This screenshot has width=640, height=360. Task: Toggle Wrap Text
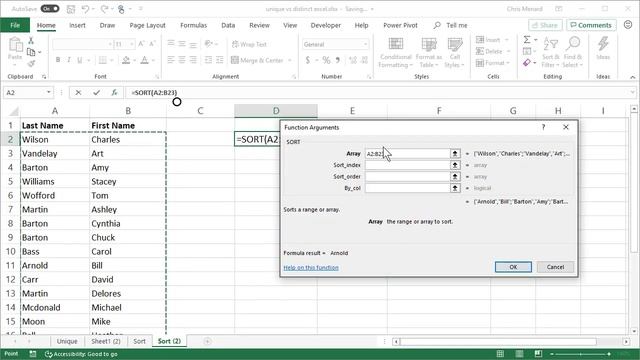249,44
